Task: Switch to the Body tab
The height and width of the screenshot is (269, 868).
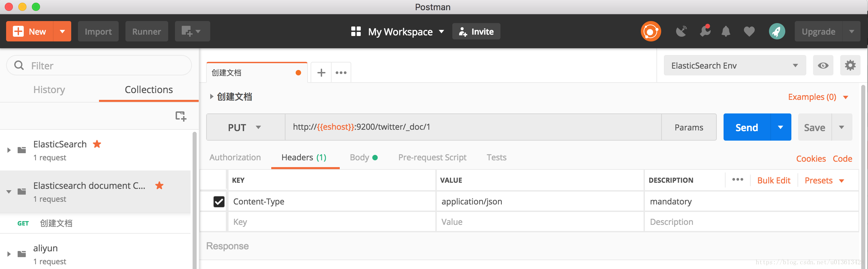Action: [x=363, y=158]
